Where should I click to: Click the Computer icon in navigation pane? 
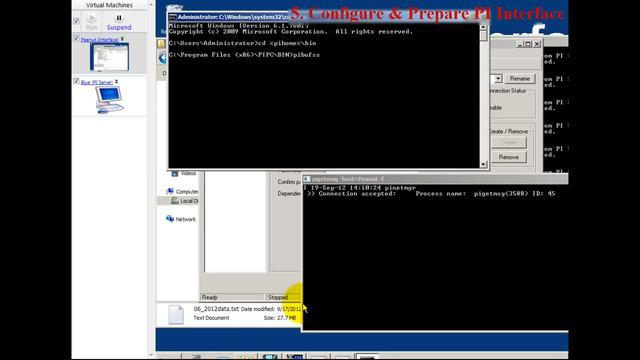[170, 191]
